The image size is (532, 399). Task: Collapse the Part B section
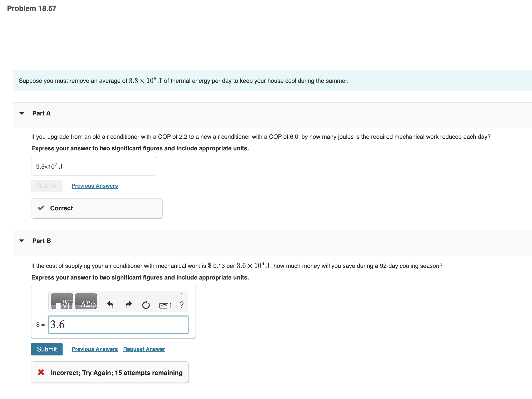tap(22, 241)
